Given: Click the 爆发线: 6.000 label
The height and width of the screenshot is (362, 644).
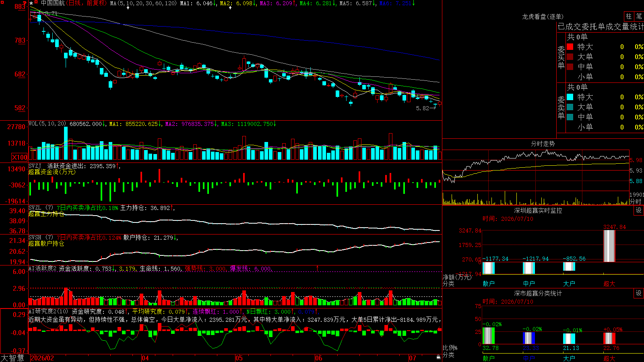Looking at the screenshot, I should point(251,268).
